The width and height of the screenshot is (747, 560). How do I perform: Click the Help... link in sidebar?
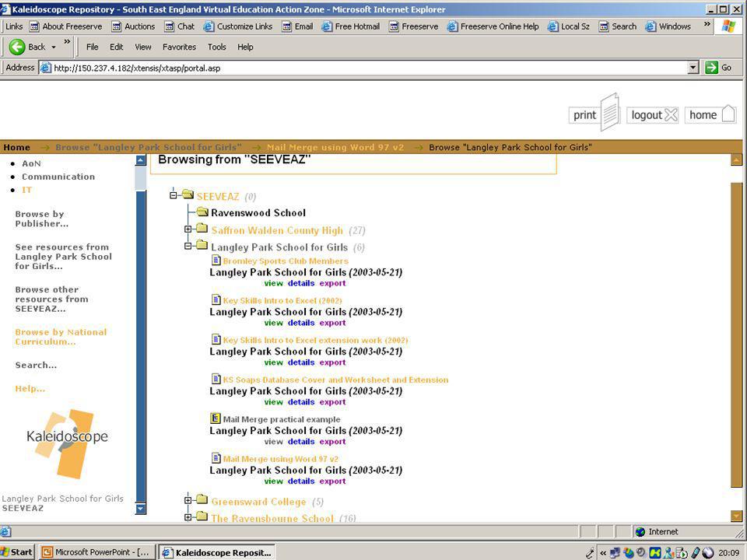click(30, 389)
